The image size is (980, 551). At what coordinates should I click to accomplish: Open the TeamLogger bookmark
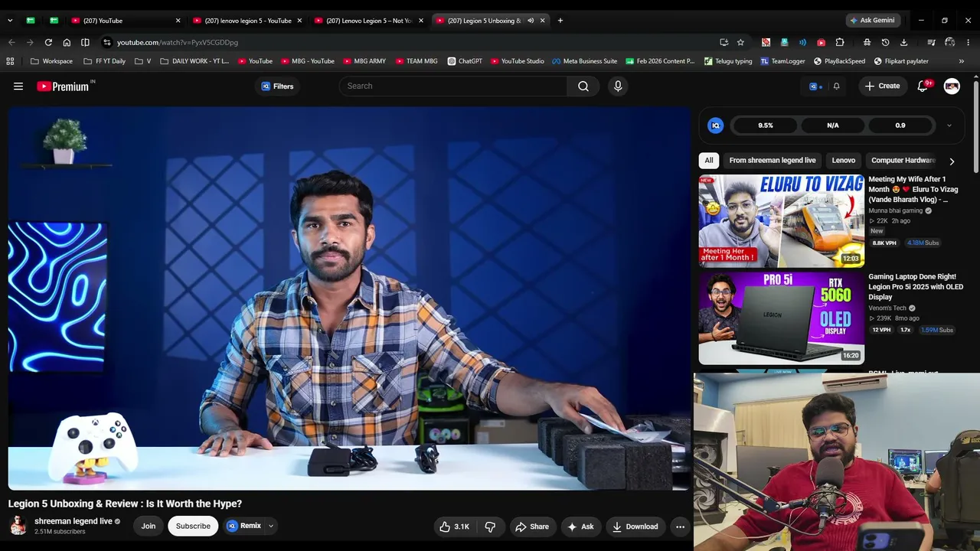point(782,61)
